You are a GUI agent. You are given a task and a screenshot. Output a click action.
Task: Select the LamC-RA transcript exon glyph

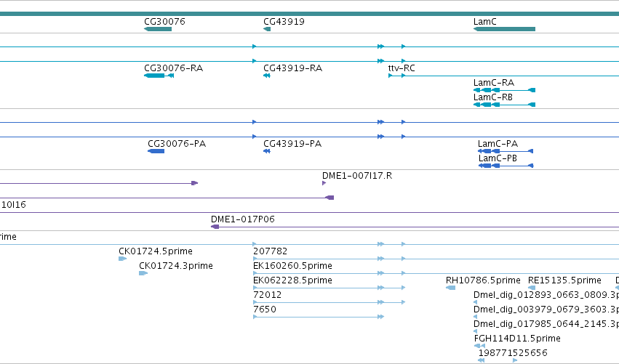[505, 90]
